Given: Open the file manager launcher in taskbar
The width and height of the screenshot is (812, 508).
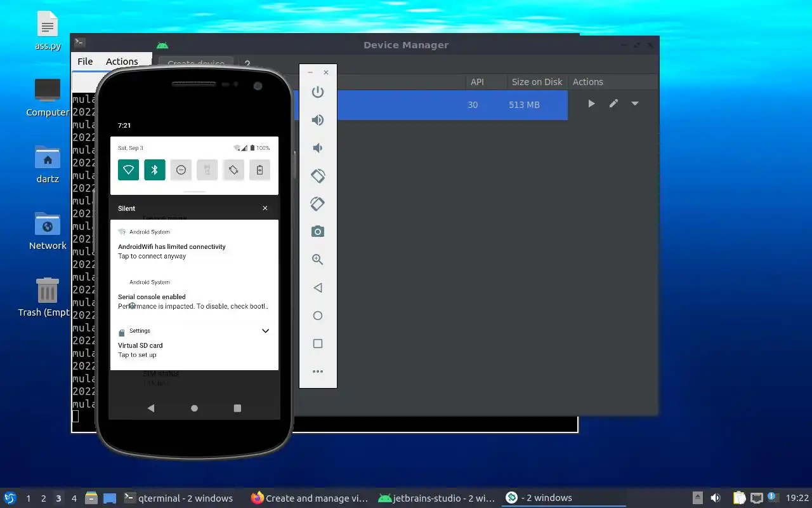Looking at the screenshot, I should point(91,498).
